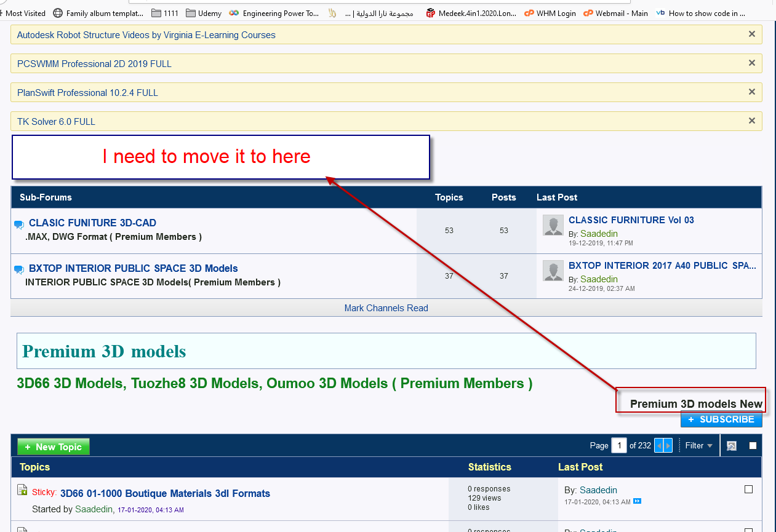Click the Topics column header of Sub-Forums table
Image resolution: width=776 pixels, height=532 pixels.
click(x=449, y=197)
